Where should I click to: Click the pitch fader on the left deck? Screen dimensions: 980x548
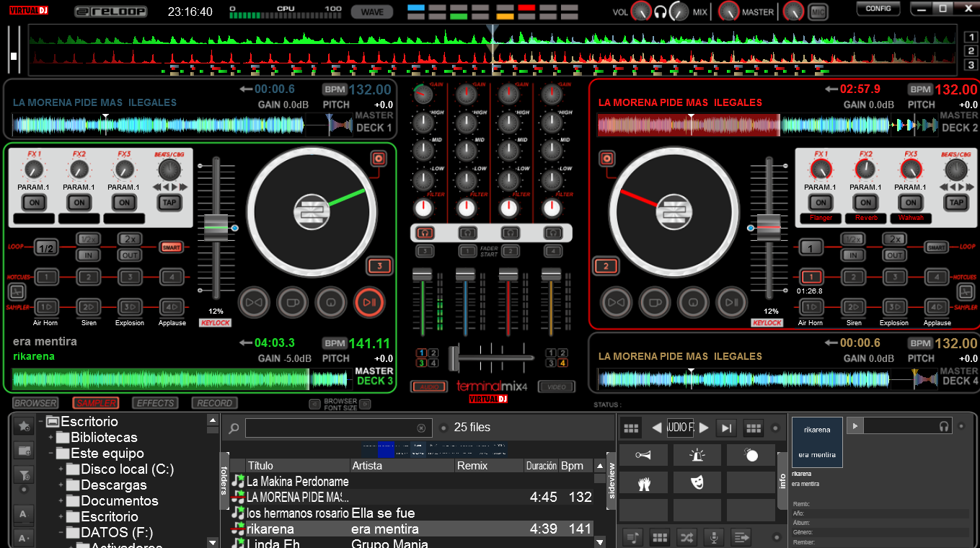tap(216, 228)
